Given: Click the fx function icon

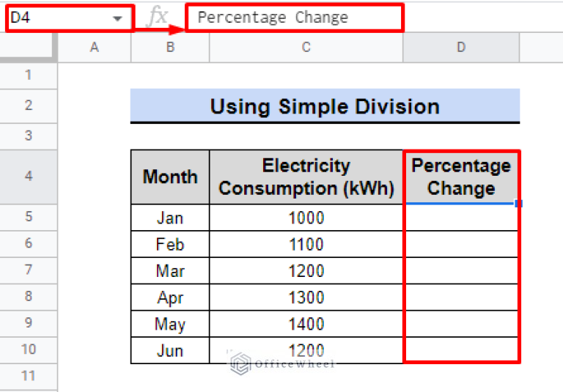Looking at the screenshot, I should click(x=158, y=17).
